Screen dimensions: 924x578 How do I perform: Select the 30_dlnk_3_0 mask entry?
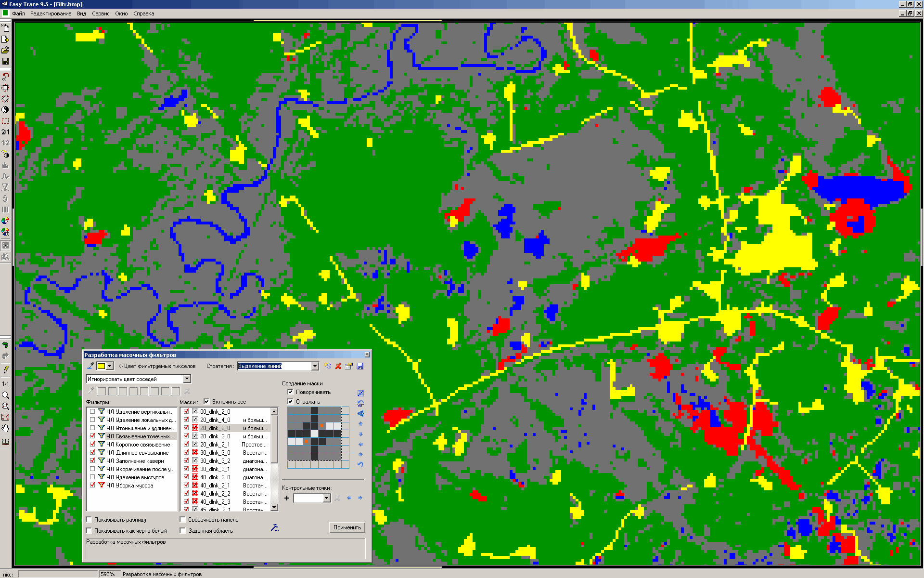(215, 453)
